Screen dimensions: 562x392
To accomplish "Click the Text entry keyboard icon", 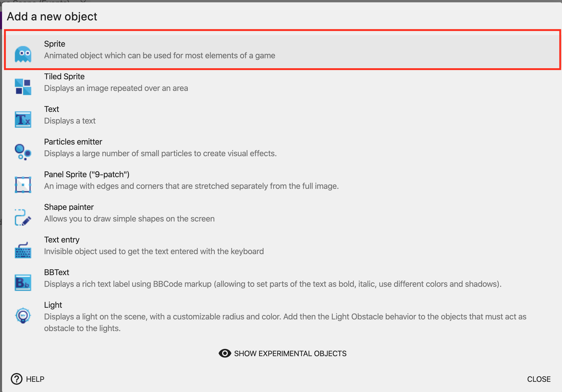I will (x=23, y=250).
